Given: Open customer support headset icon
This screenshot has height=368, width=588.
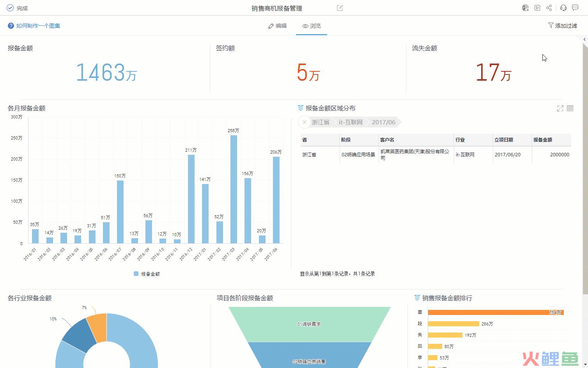Looking at the screenshot, I should (x=563, y=8).
